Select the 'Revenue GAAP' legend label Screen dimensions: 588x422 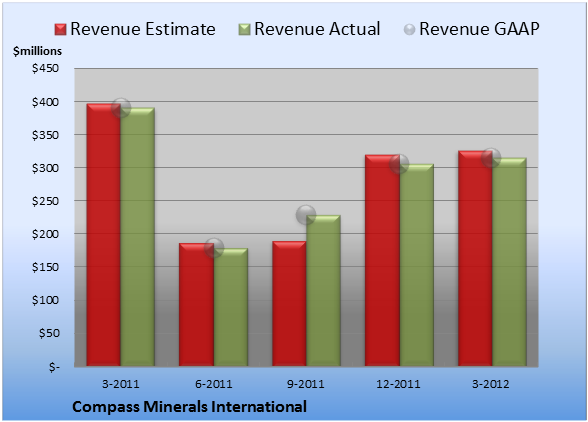(479, 29)
